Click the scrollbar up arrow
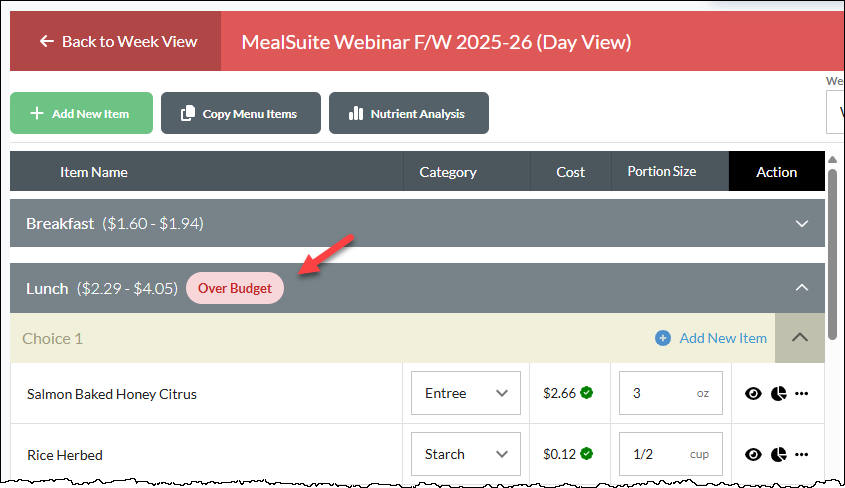This screenshot has height=488, width=845. click(x=832, y=159)
